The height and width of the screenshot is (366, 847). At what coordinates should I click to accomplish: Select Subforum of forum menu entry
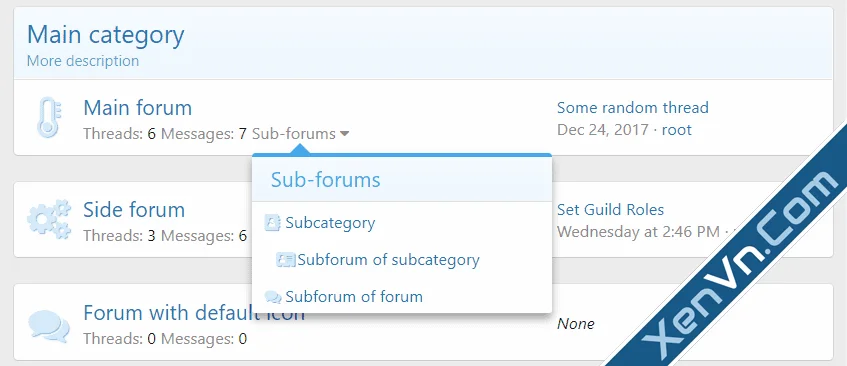click(x=354, y=297)
